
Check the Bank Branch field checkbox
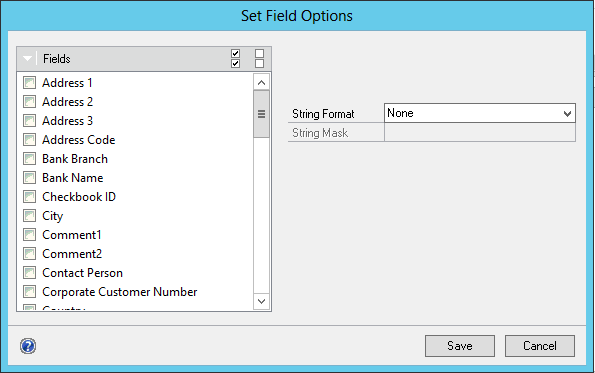(29, 159)
